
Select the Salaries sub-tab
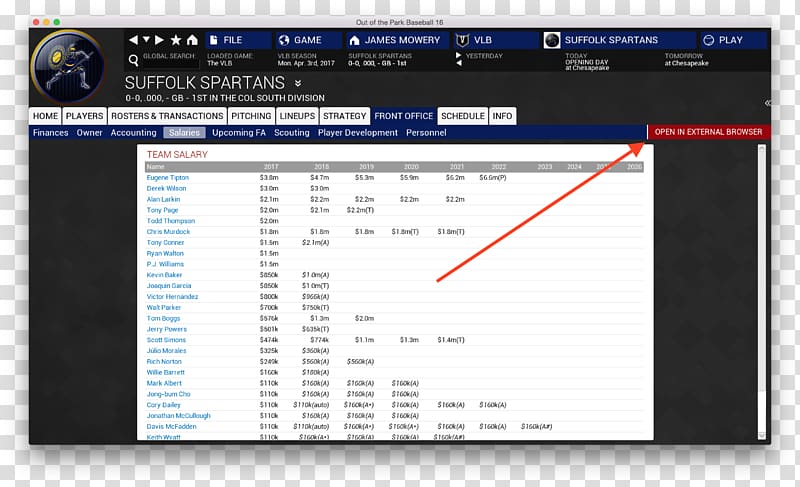pyautogui.click(x=184, y=133)
